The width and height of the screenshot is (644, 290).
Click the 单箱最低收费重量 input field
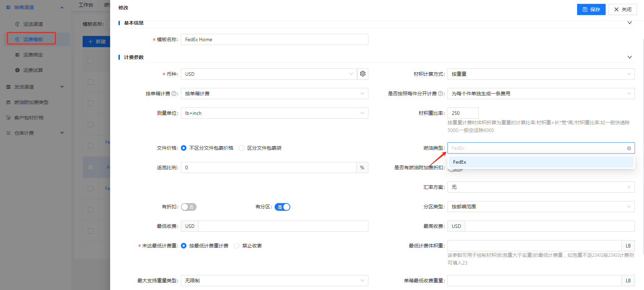535,281
